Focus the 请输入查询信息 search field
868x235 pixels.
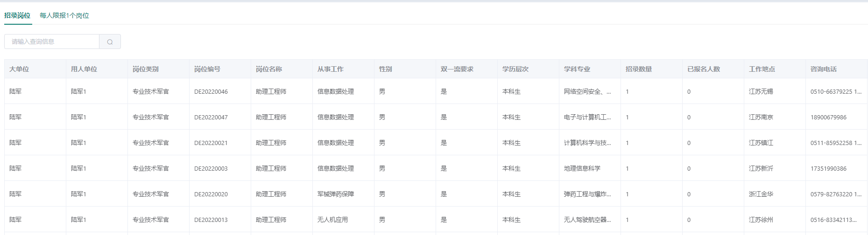click(51, 42)
